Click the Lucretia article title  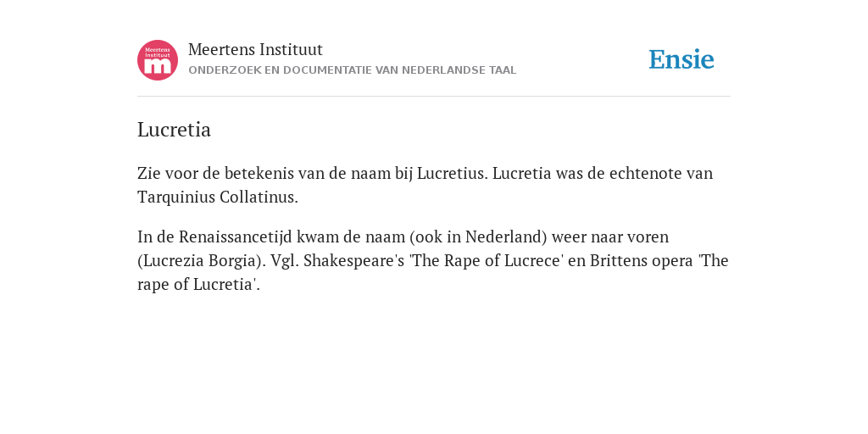click(x=174, y=130)
